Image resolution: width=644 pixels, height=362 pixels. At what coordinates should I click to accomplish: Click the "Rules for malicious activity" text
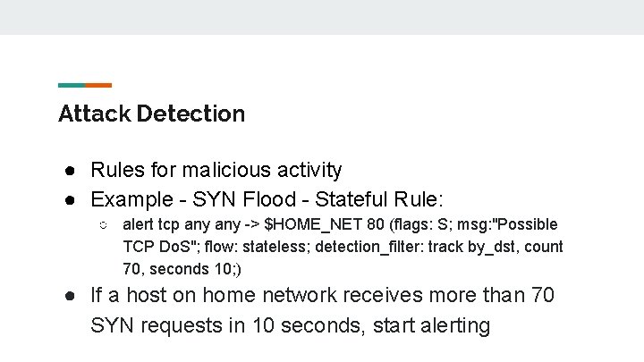pos(216,170)
